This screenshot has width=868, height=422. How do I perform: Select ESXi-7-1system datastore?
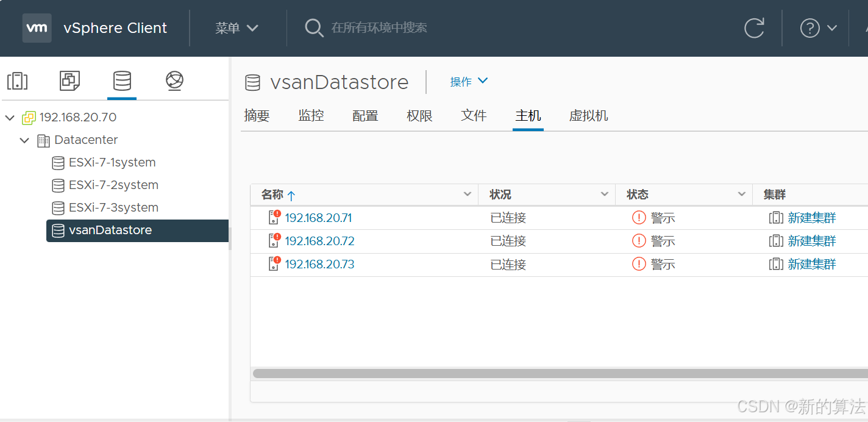point(112,162)
